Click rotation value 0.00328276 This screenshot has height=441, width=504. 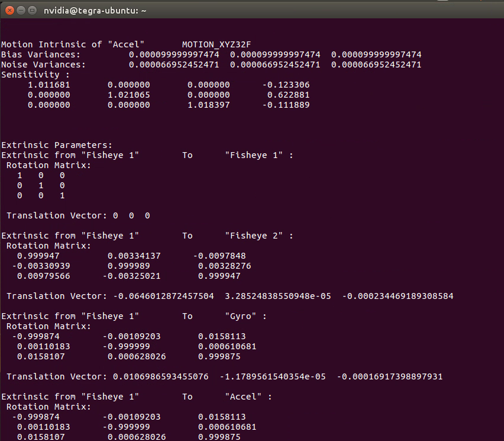point(224,266)
